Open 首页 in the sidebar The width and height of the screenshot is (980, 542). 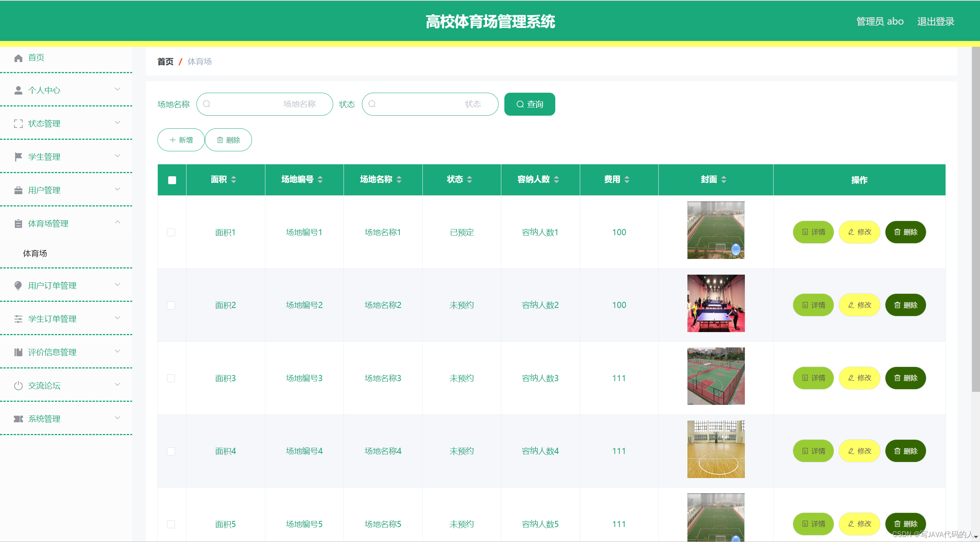(66, 58)
